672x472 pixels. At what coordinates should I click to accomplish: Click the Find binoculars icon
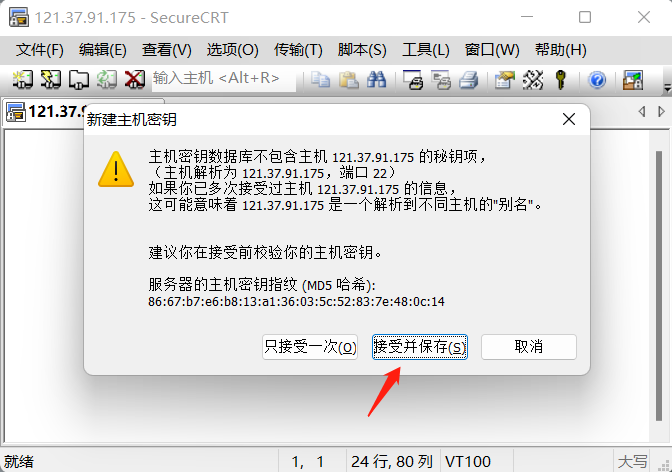pyautogui.click(x=376, y=80)
